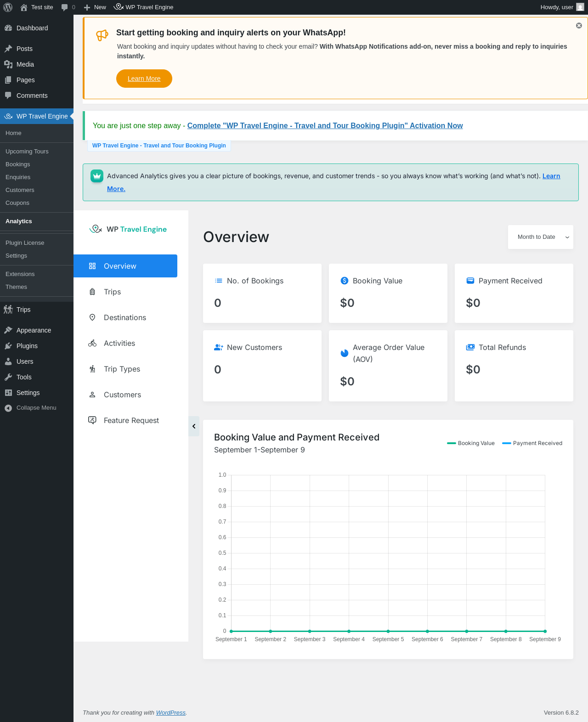Open the Destinations analytics tab
588x722 pixels.
pos(125,317)
